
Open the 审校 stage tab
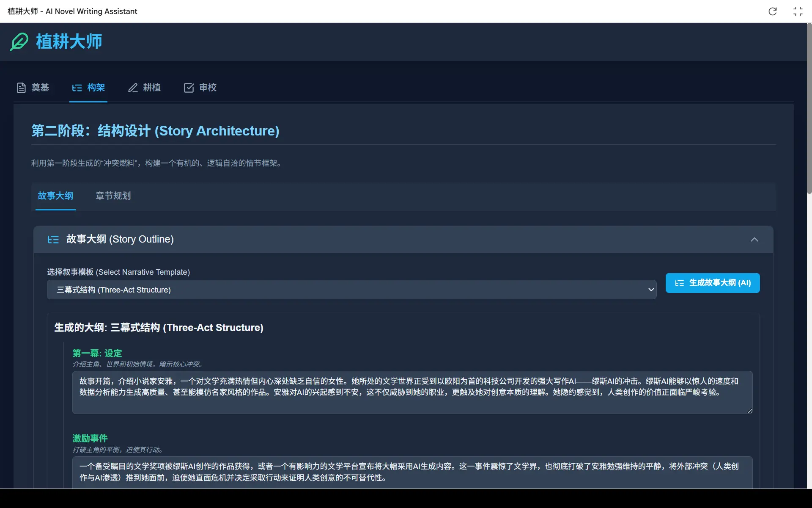point(207,88)
